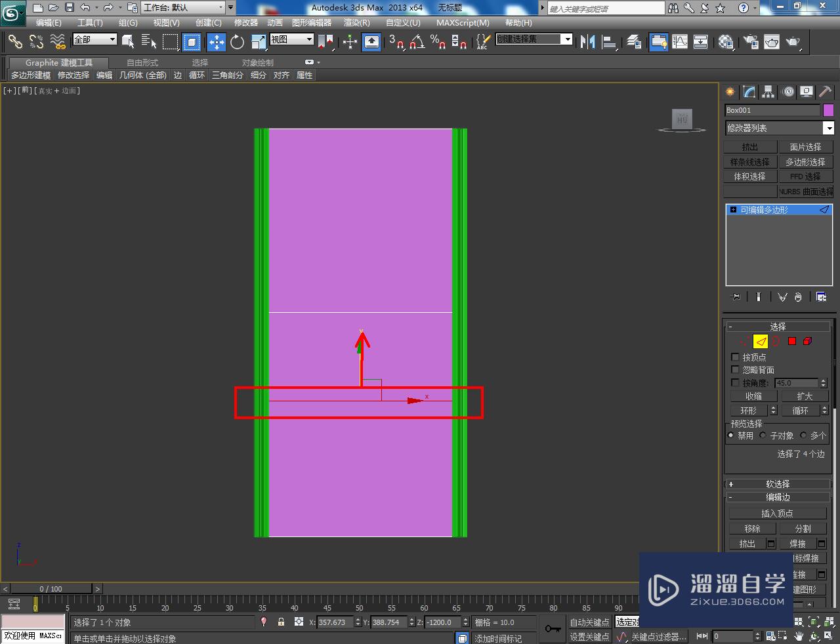Toggle the Angle Snap icon
This screenshot has width=840, height=644.
point(417,42)
